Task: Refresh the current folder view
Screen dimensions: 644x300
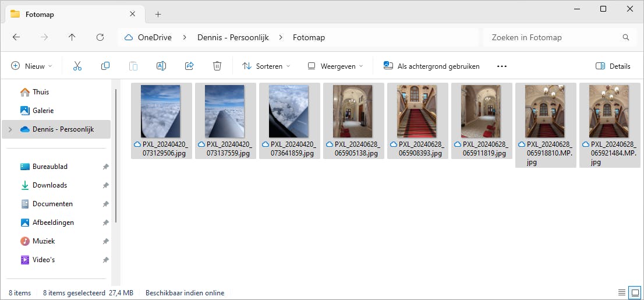Action: tap(100, 37)
